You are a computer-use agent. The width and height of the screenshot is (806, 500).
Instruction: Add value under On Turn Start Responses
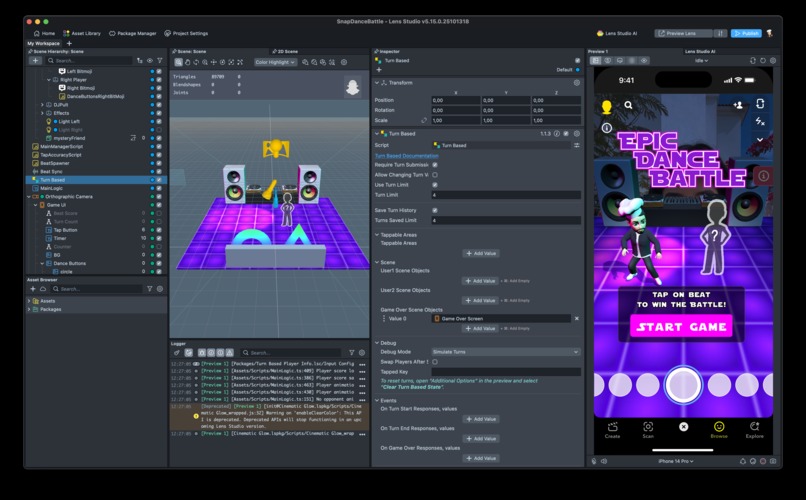(x=481, y=419)
